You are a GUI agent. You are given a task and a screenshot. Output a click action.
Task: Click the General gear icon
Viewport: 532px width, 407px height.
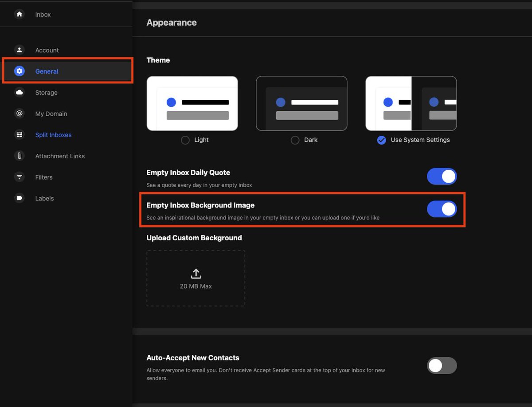click(20, 71)
